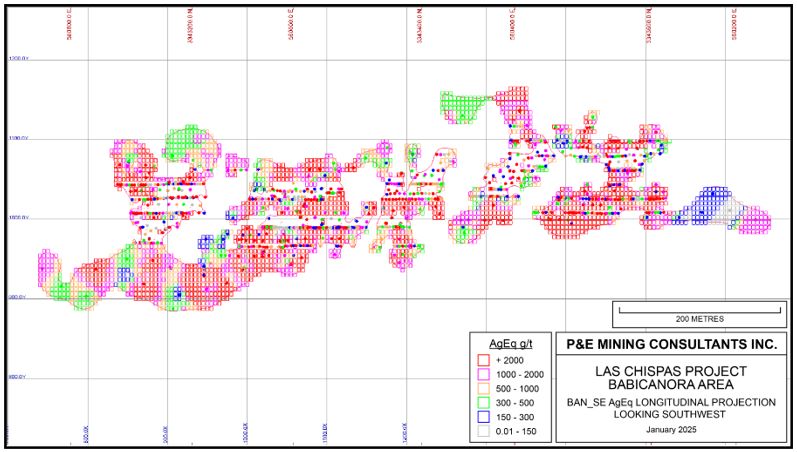
Task: Click the "BABICANORA AREA" text
Action: pos(671,384)
